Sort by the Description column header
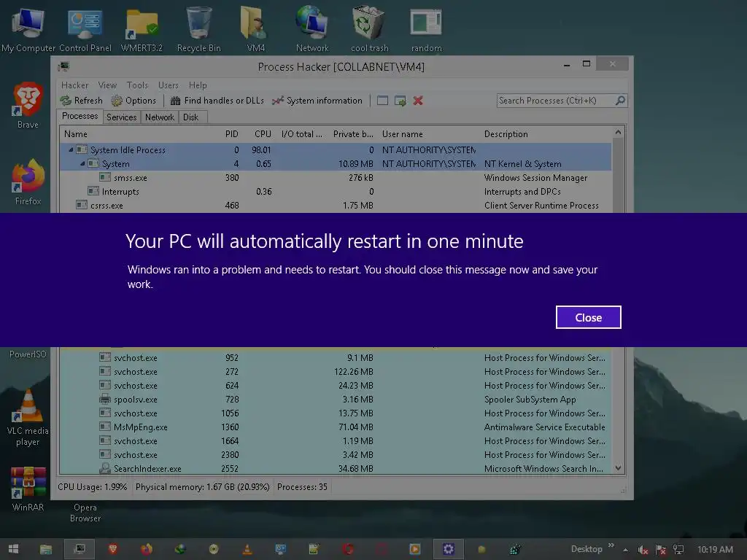 click(506, 134)
